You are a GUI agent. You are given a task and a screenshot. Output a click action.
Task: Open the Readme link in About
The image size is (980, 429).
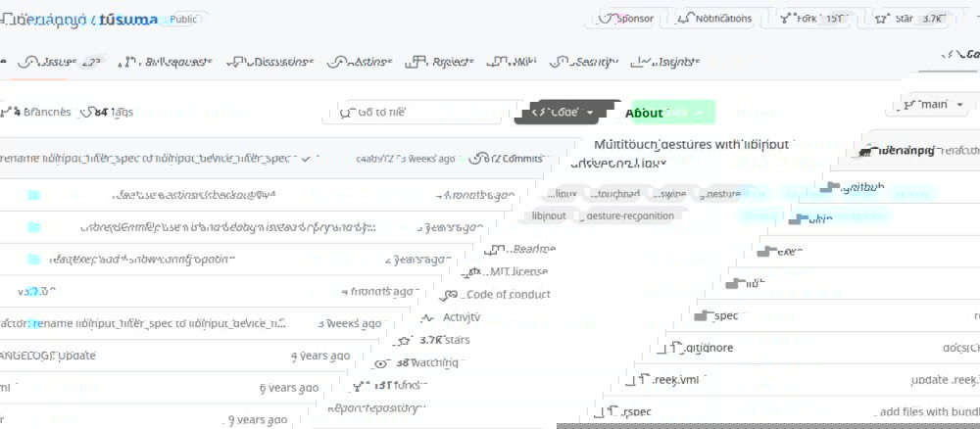(x=520, y=249)
